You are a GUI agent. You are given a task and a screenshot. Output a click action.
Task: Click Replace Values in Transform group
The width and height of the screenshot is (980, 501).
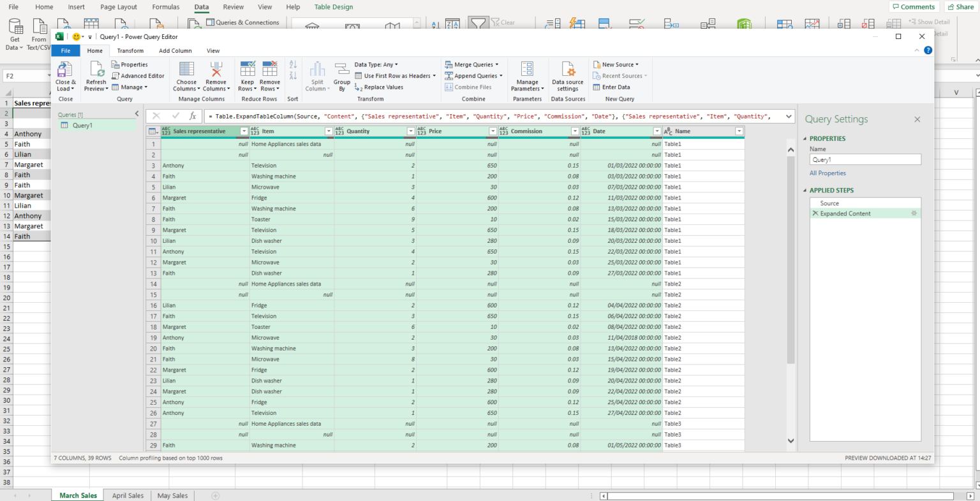coord(379,87)
